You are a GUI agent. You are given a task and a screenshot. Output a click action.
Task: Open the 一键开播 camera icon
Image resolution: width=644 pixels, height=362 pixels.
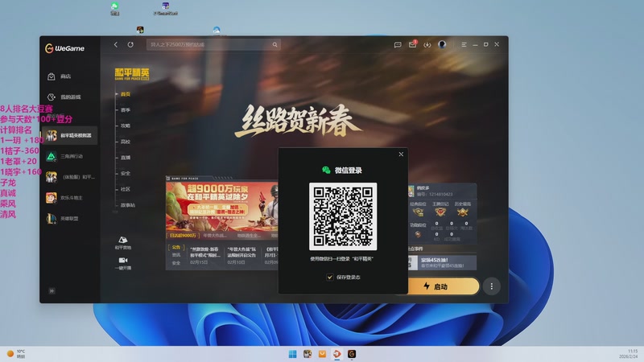tap(123, 264)
